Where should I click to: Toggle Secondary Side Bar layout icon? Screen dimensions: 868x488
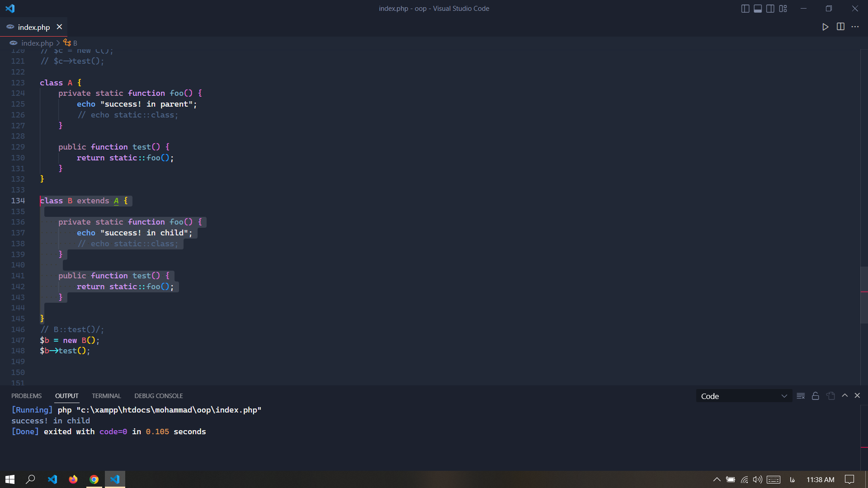pos(770,9)
